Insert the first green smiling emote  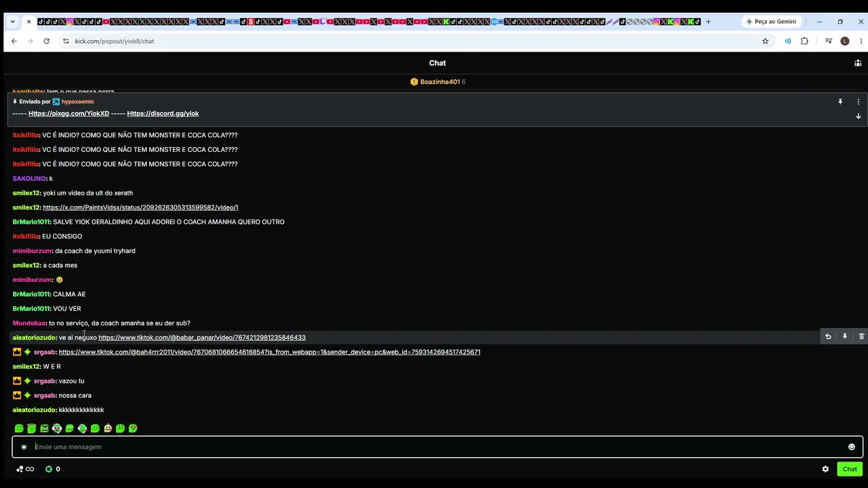19,428
